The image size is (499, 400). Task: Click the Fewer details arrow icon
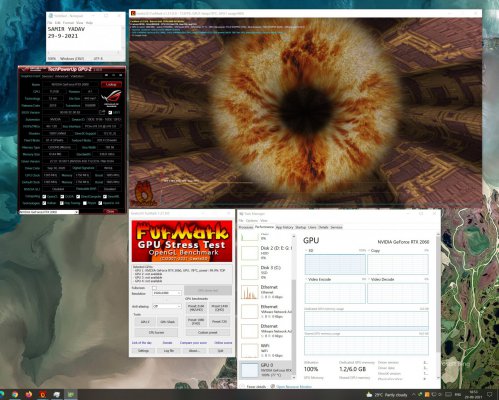pyautogui.click(x=242, y=387)
